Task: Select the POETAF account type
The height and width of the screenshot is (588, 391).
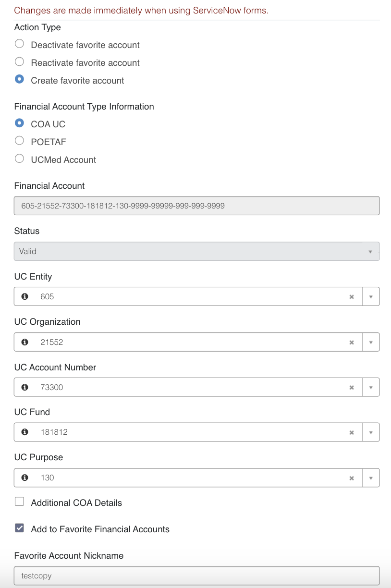Action: (19, 141)
